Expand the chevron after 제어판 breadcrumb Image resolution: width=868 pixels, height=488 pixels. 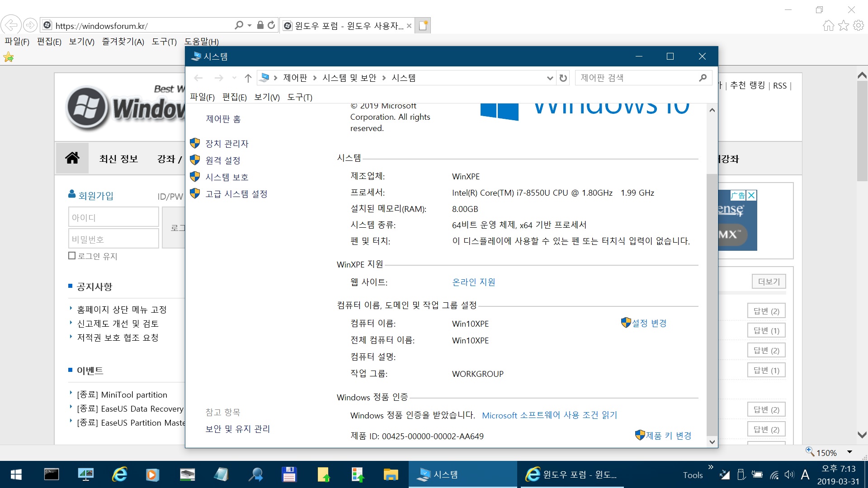coord(315,78)
